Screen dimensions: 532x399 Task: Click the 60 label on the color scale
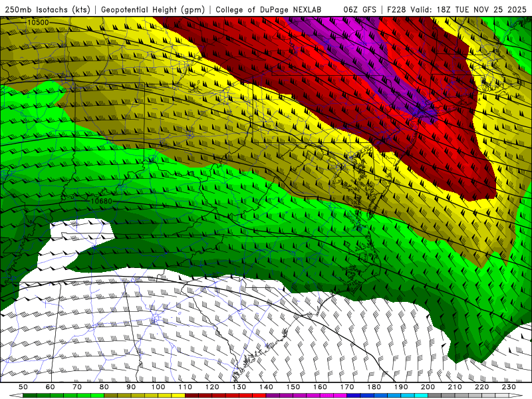(50, 387)
